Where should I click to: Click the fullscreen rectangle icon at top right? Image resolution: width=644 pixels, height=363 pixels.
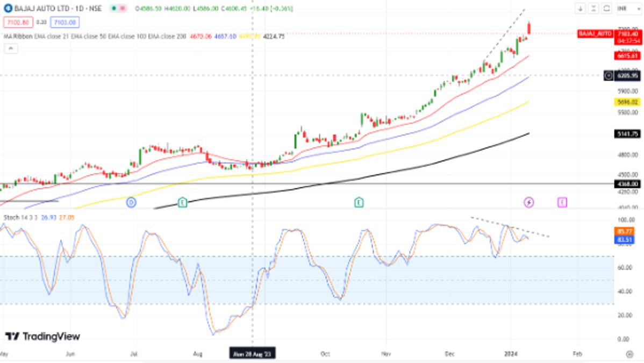point(606,9)
